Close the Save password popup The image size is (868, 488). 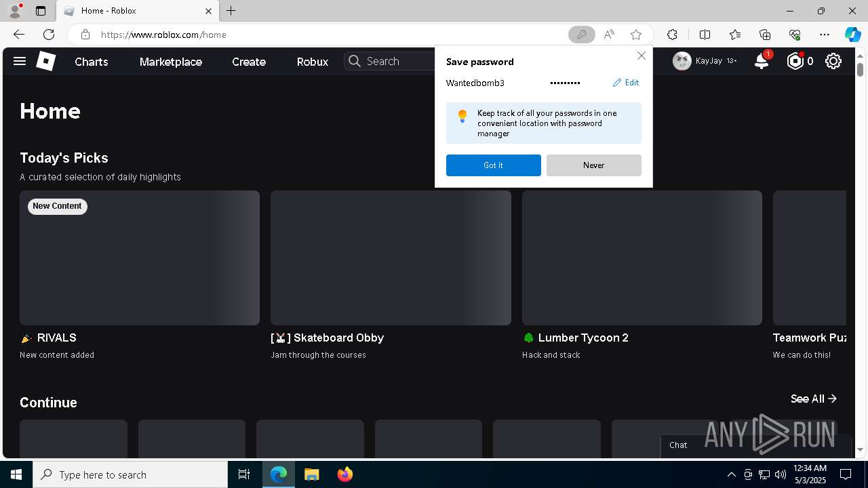(642, 56)
